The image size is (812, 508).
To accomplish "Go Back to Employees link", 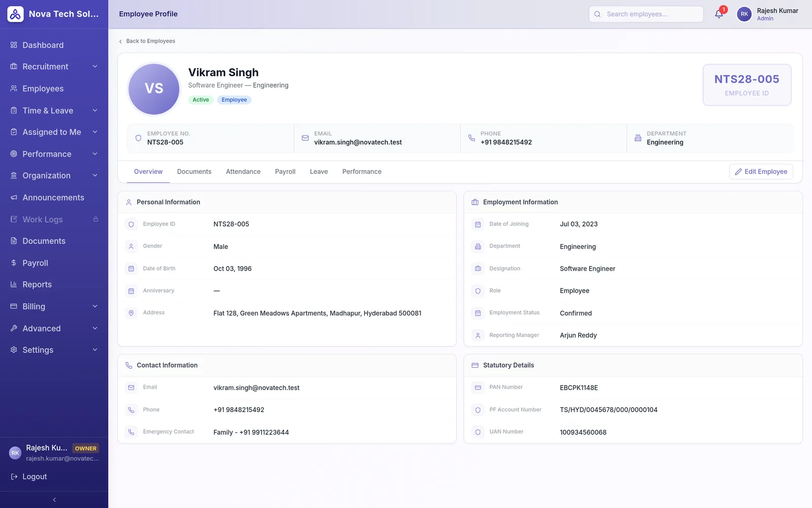I will click(147, 41).
